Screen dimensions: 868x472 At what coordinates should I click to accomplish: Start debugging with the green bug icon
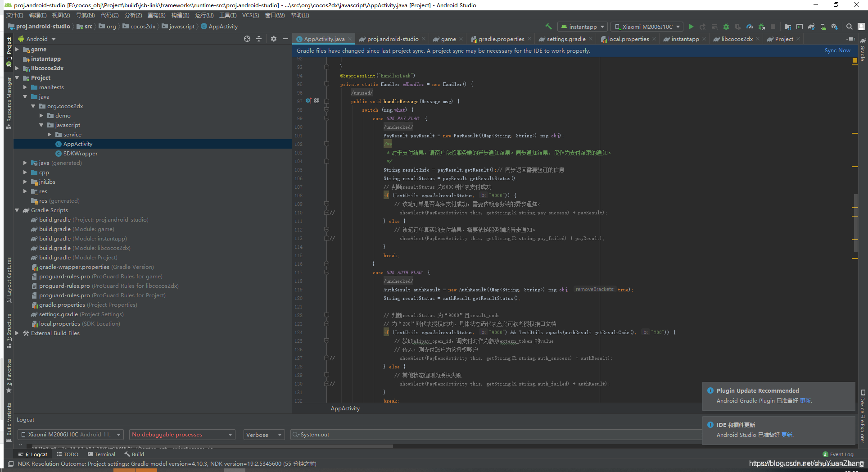[726, 27]
